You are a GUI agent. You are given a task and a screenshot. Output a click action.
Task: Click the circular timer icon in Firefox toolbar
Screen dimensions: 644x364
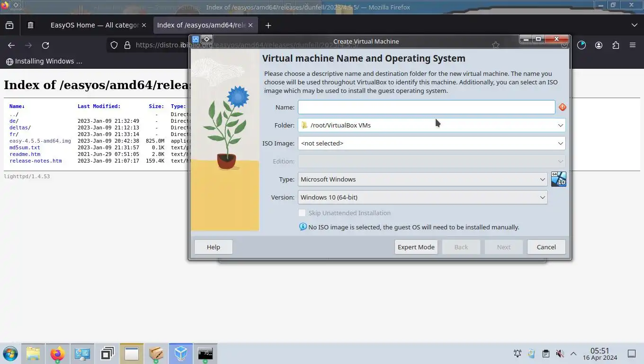coord(581,45)
